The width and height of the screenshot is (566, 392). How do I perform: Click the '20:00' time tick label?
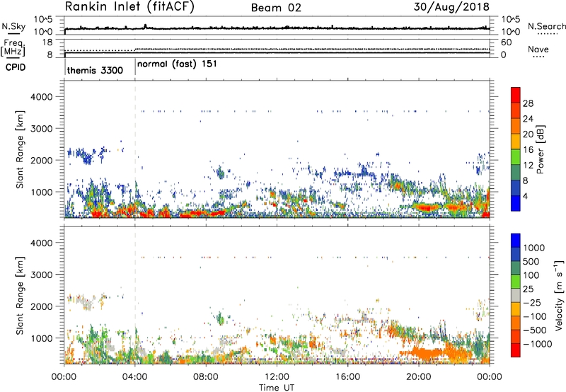point(418,377)
